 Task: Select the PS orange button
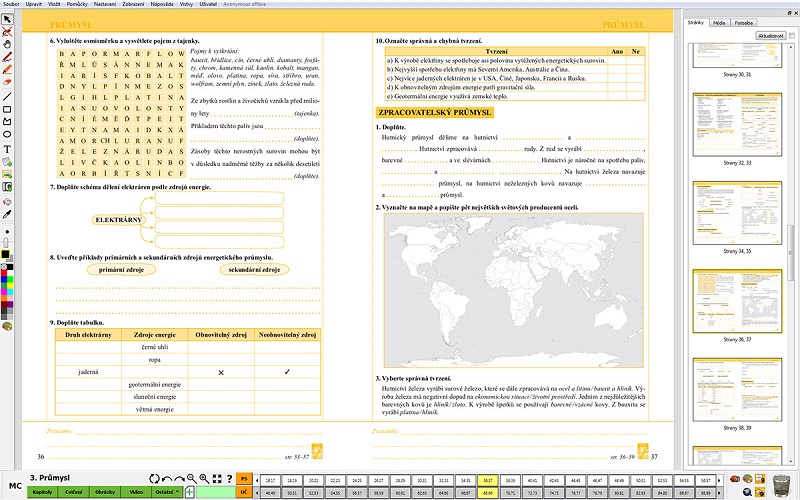pyautogui.click(x=244, y=479)
